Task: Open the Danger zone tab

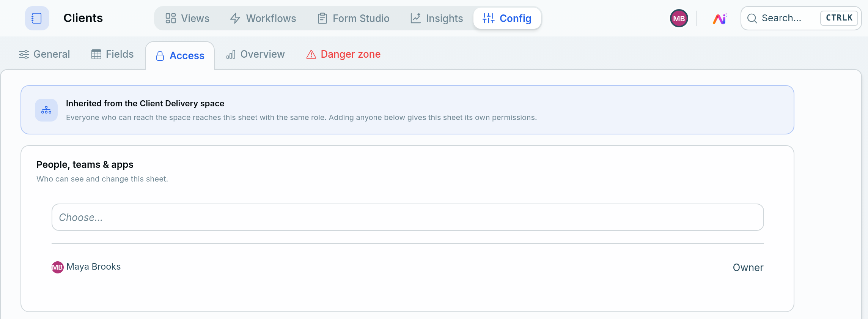Action: click(343, 54)
